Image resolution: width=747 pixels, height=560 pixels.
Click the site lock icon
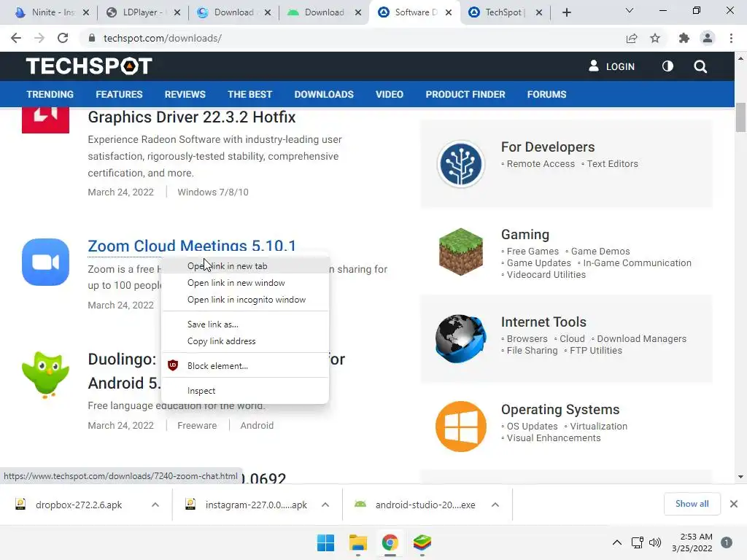coord(92,38)
